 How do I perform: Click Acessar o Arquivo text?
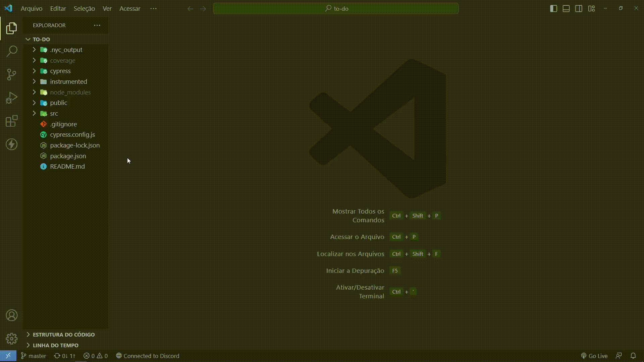[x=357, y=237]
